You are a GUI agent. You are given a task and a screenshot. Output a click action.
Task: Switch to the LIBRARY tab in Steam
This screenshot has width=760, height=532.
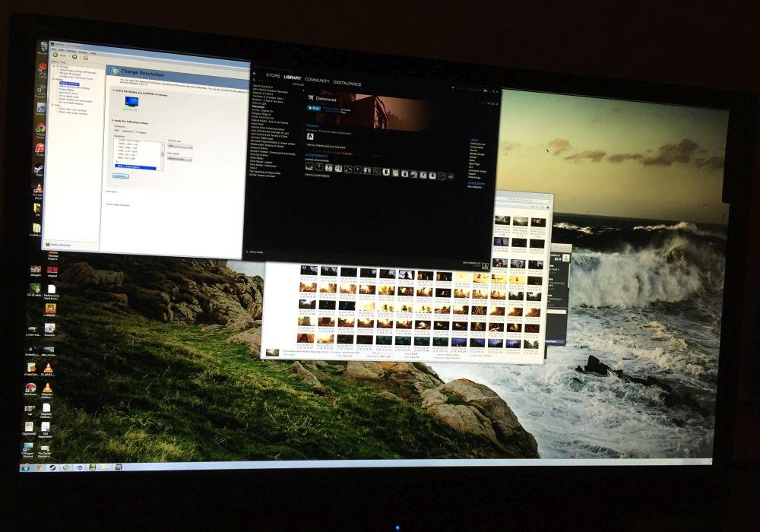[x=293, y=78]
